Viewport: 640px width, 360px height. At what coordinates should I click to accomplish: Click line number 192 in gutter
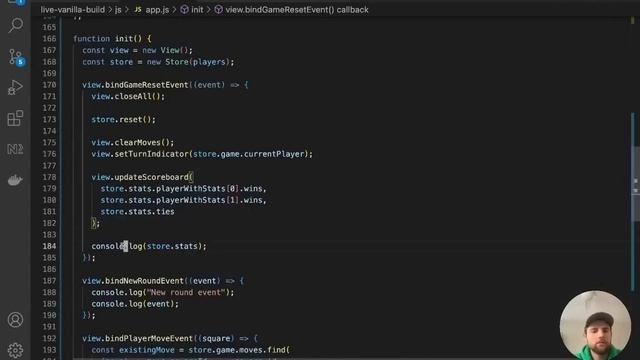point(49,338)
